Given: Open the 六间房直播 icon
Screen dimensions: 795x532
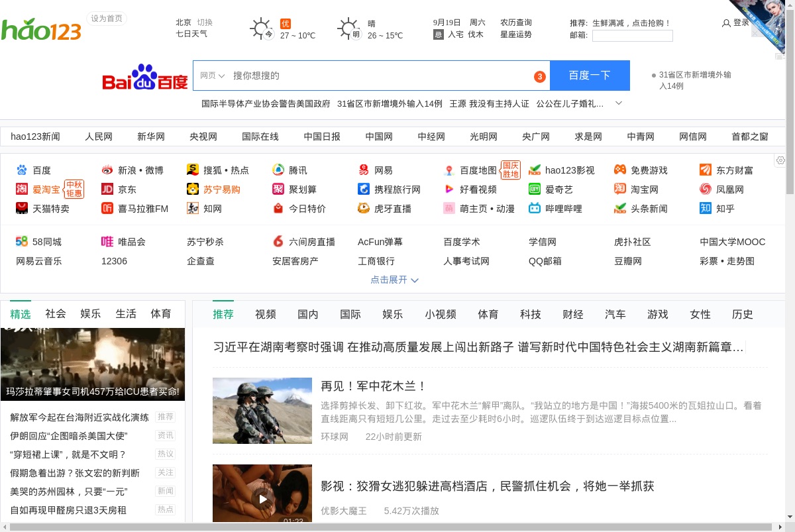Looking at the screenshot, I should 278,242.
